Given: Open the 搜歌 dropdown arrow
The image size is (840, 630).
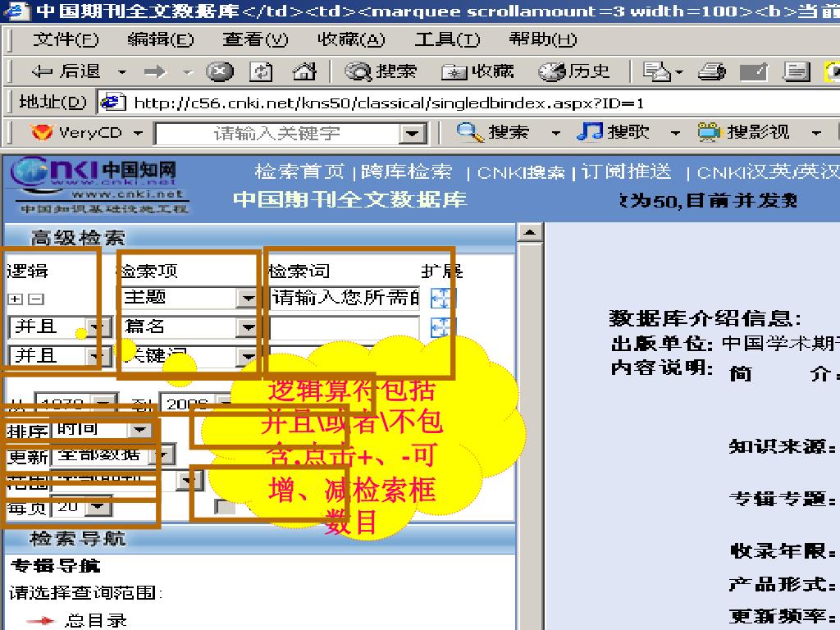Looking at the screenshot, I should (676, 132).
